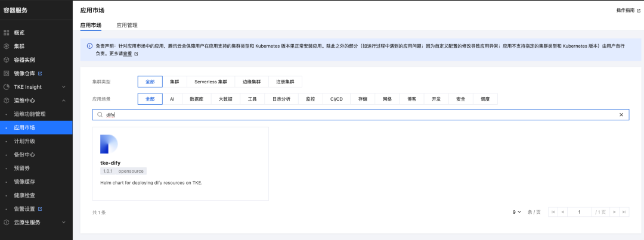
Task: Select the 网络 scenario filter
Action: [388, 99]
